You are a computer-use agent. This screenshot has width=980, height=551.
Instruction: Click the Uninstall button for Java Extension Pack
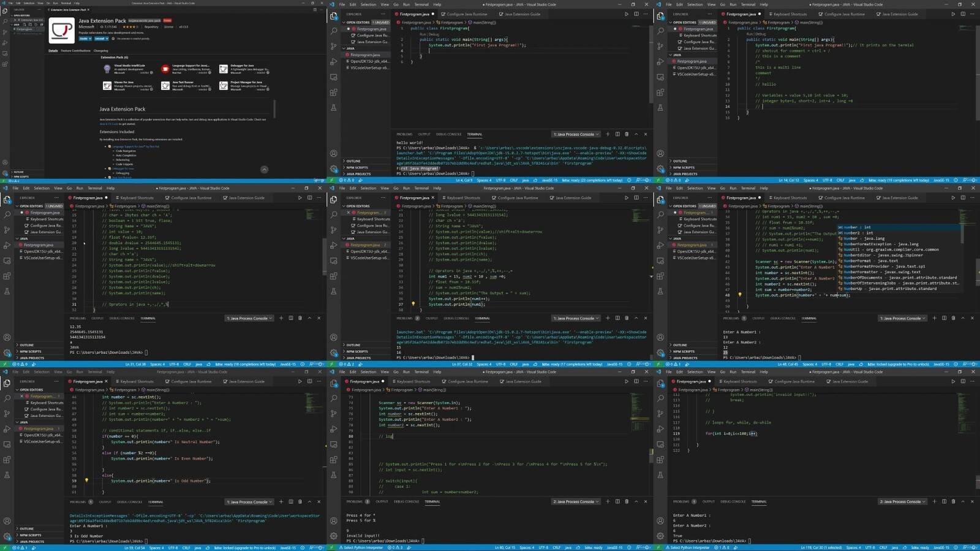coord(100,39)
